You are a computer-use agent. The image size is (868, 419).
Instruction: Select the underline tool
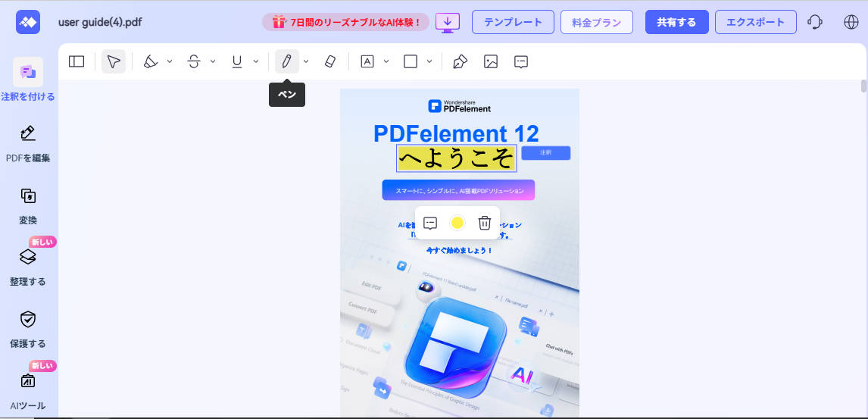(237, 61)
